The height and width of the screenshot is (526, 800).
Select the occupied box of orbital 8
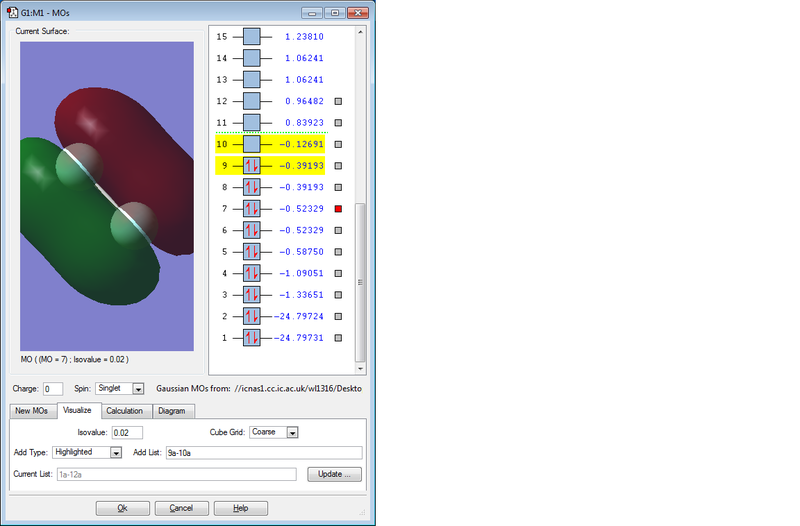tap(252, 187)
